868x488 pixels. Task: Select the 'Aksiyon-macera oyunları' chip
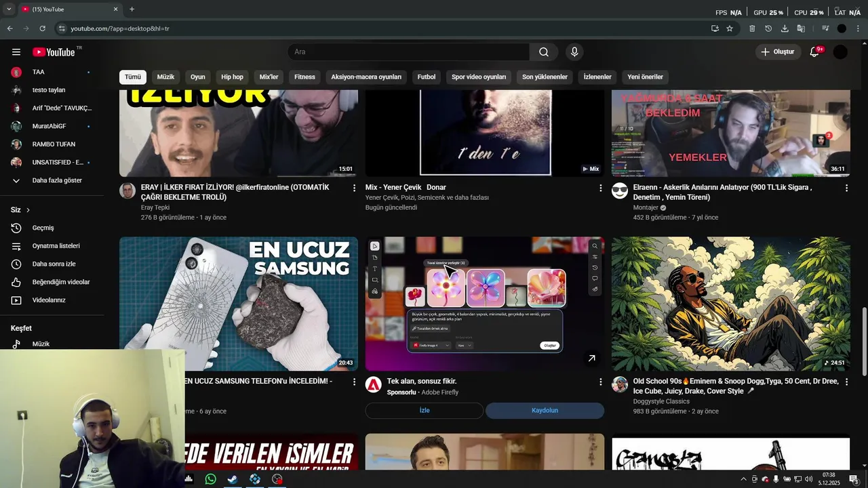pos(366,77)
